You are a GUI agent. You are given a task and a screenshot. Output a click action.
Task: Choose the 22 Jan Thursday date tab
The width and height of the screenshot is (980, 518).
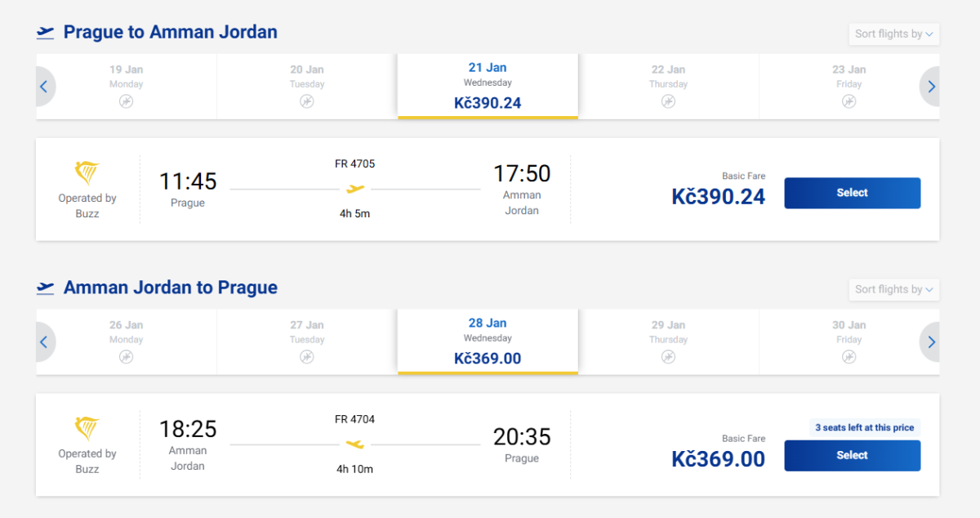(668, 86)
